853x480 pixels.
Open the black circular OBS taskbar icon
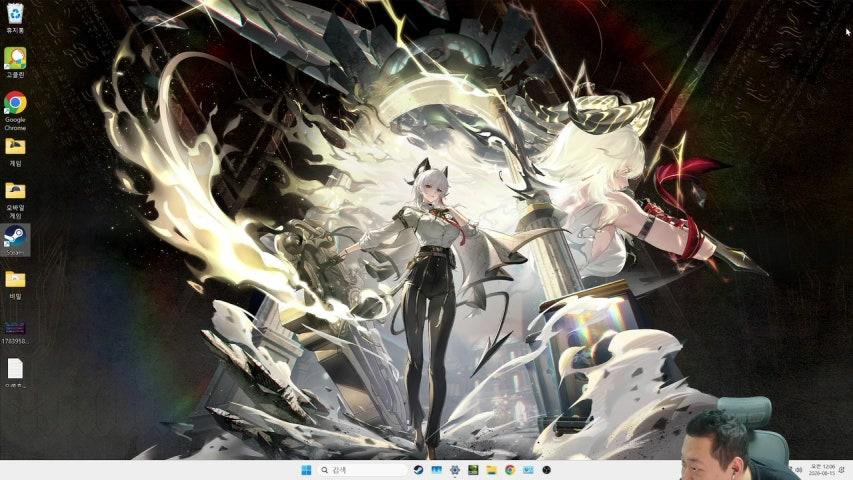tap(547, 470)
